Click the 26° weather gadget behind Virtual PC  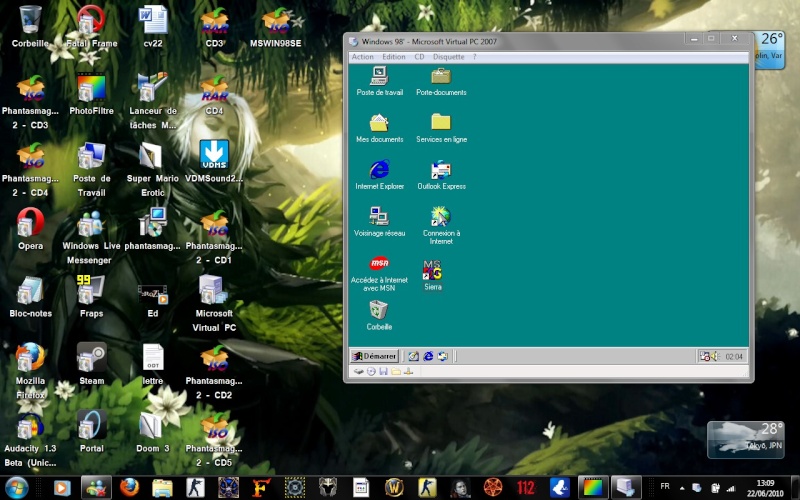769,50
